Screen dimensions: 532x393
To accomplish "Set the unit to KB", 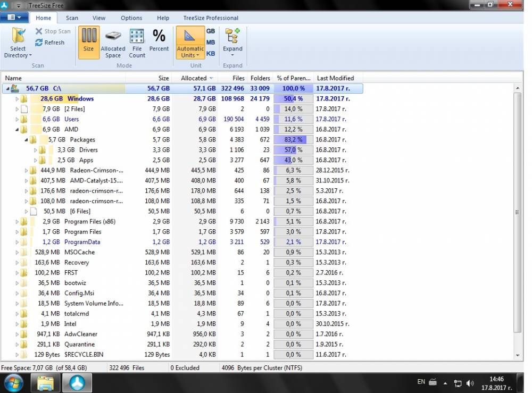I will 211,54.
